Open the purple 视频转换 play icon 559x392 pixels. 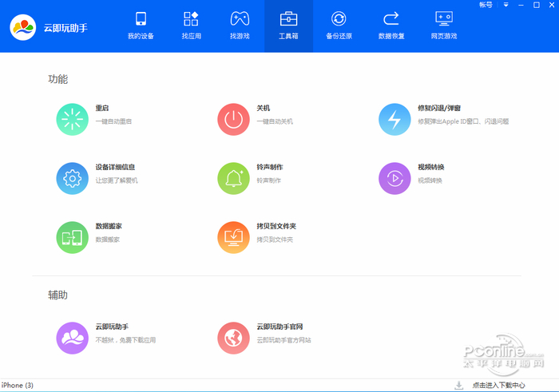(394, 179)
